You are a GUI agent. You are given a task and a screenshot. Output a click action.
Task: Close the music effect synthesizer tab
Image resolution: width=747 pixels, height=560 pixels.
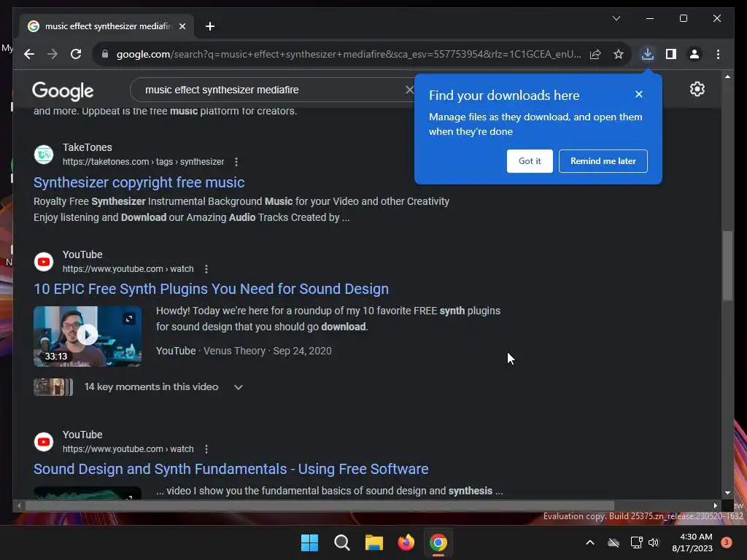(182, 26)
